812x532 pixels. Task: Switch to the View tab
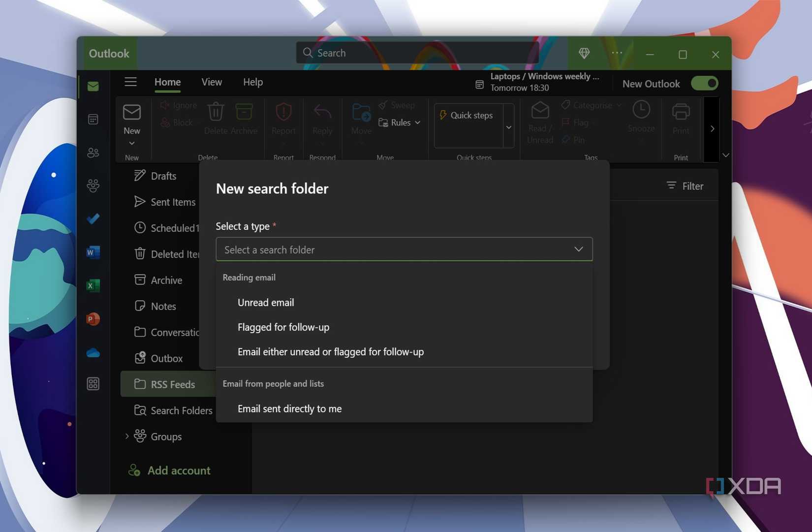point(212,82)
